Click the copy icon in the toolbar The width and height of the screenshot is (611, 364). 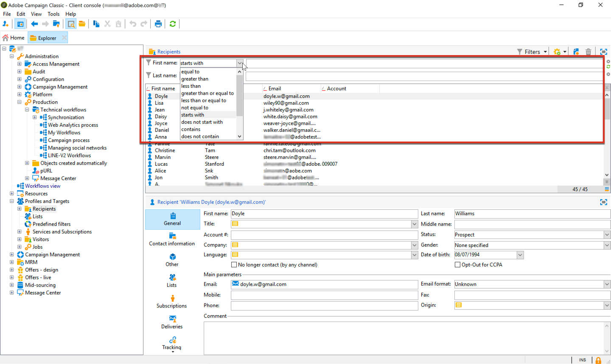[96, 24]
